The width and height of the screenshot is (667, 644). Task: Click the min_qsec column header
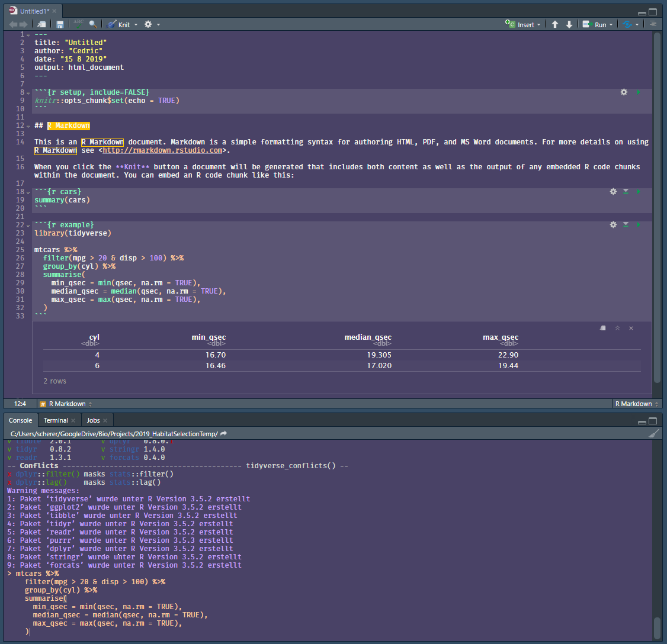click(x=209, y=337)
